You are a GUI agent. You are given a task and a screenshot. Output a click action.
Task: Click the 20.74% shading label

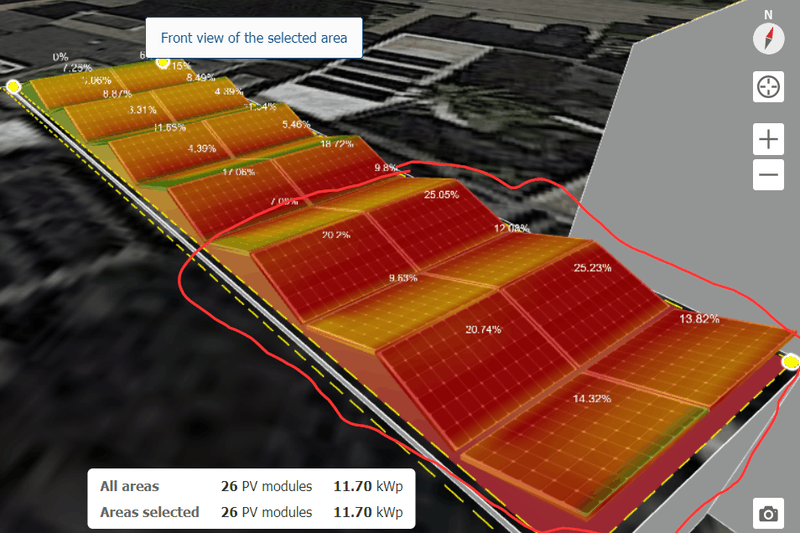[x=483, y=329]
